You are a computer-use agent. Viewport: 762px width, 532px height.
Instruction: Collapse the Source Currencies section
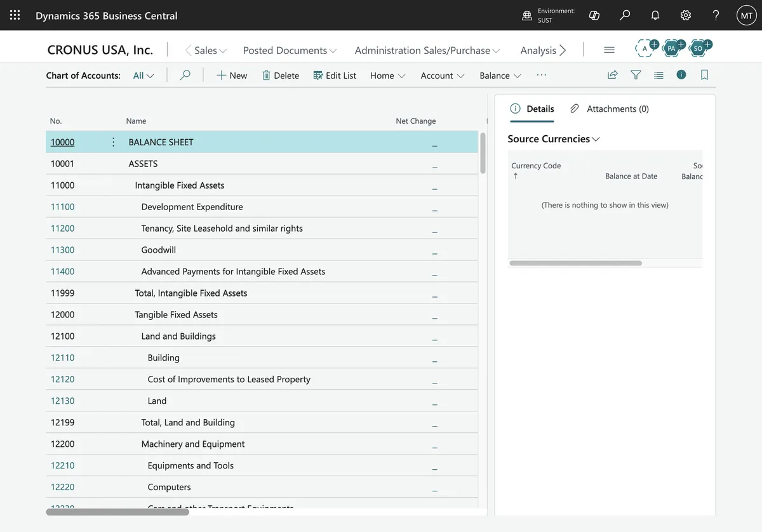pyautogui.click(x=554, y=139)
